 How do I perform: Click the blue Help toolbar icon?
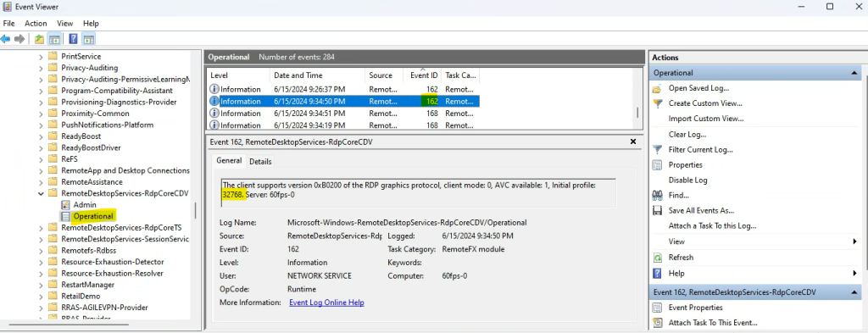tap(73, 39)
